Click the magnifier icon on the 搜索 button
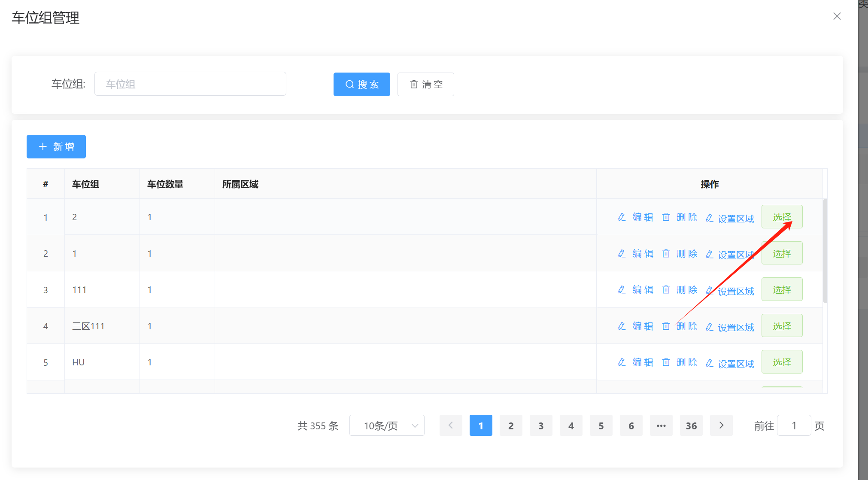The height and width of the screenshot is (480, 868). 349,84
